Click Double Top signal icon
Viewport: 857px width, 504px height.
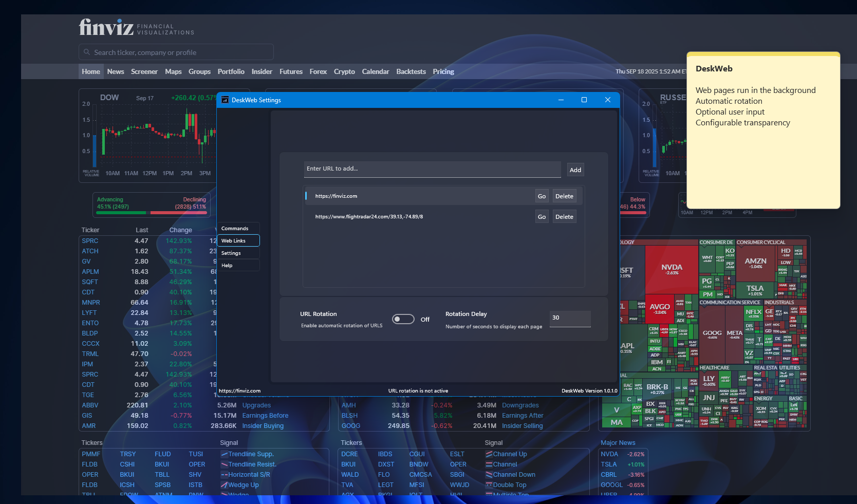(x=489, y=485)
